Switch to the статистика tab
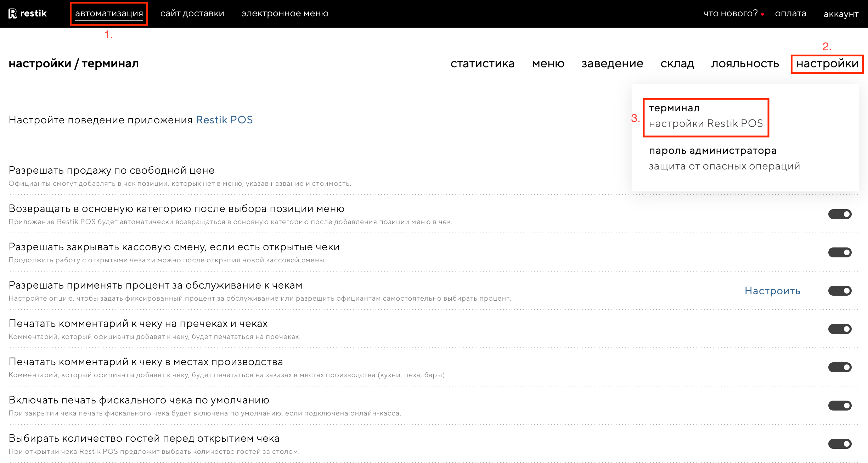The height and width of the screenshot is (463, 868). pos(482,63)
